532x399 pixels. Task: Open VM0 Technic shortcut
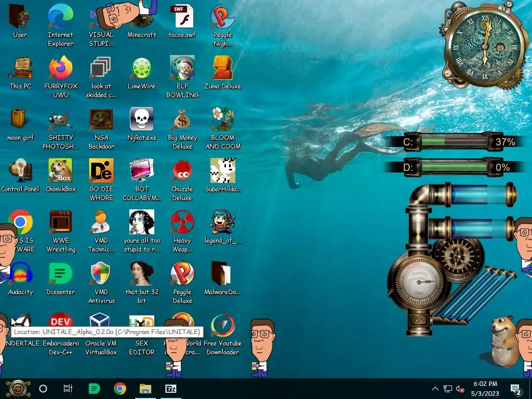click(101, 222)
